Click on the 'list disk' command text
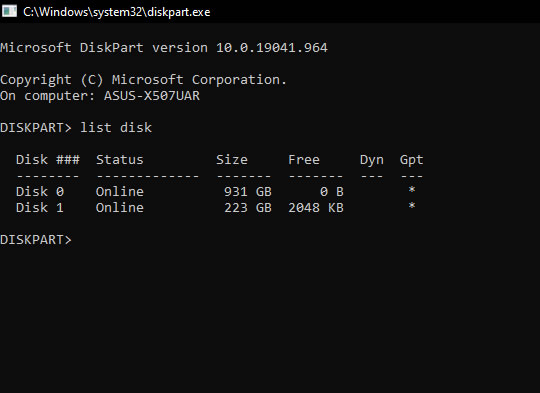The image size is (540, 393). pyautogui.click(x=116, y=127)
